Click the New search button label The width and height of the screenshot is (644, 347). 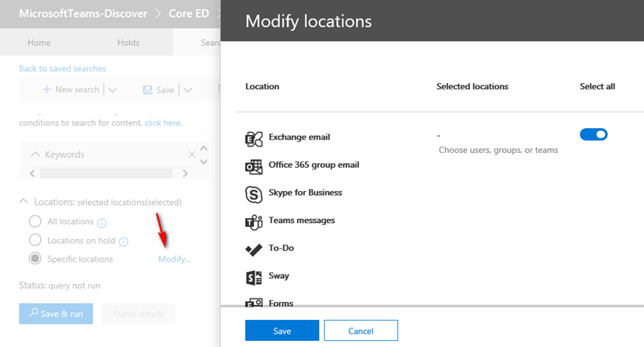point(78,89)
